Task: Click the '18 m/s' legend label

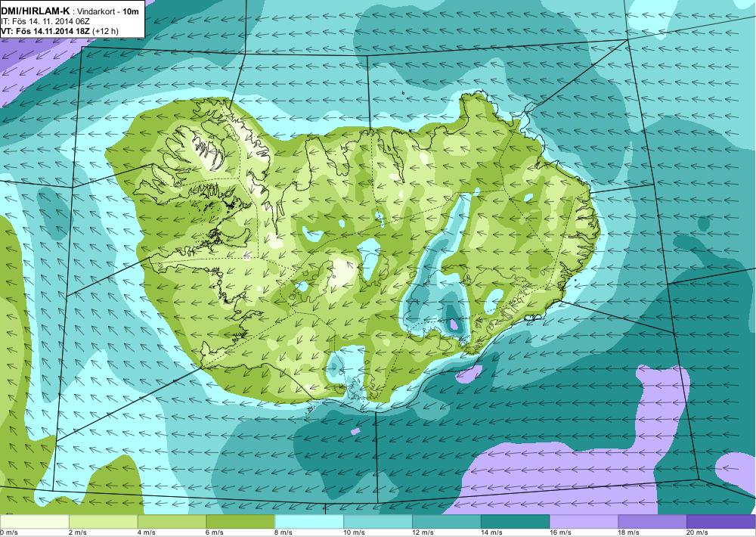Action: pyautogui.click(x=629, y=532)
